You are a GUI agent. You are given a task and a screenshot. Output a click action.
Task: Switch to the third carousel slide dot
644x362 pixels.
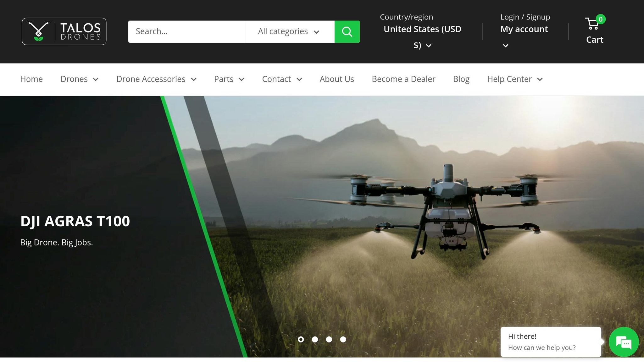coord(329,339)
